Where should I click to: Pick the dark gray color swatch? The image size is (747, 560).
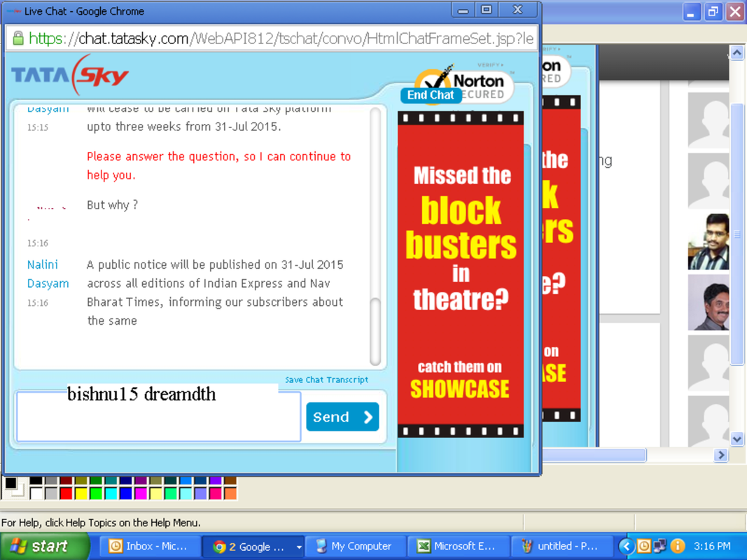51,480
